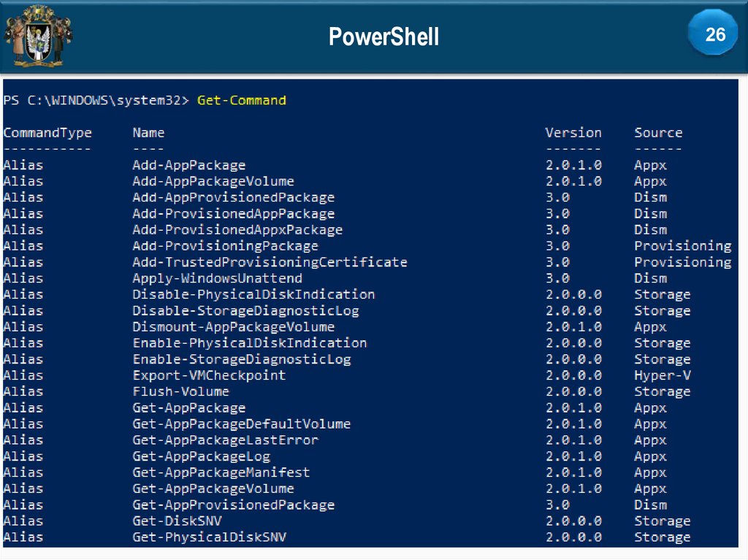Click the coat of arms logo

click(38, 37)
